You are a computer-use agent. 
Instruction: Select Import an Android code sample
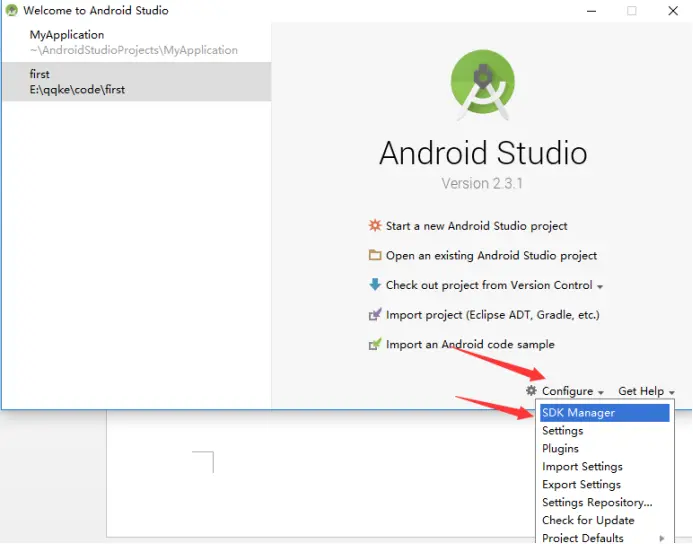470,344
